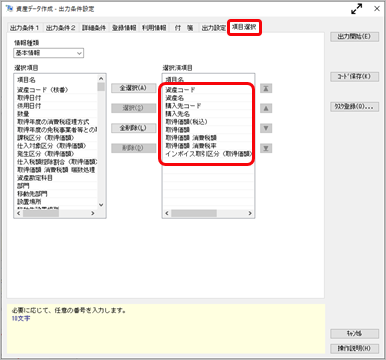Select 取得年度の免税事業者等との row
The width and height of the screenshot is (386, 360).
[x=56, y=130]
